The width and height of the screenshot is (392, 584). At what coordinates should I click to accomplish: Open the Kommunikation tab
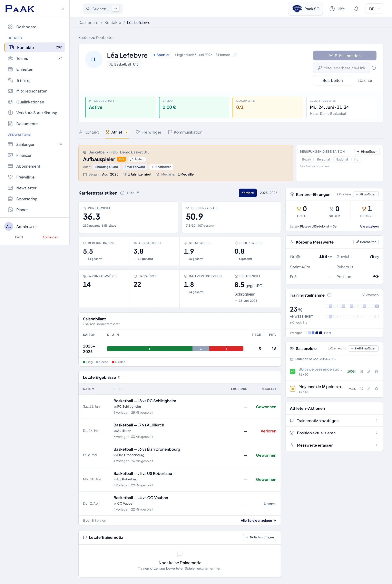coord(185,132)
